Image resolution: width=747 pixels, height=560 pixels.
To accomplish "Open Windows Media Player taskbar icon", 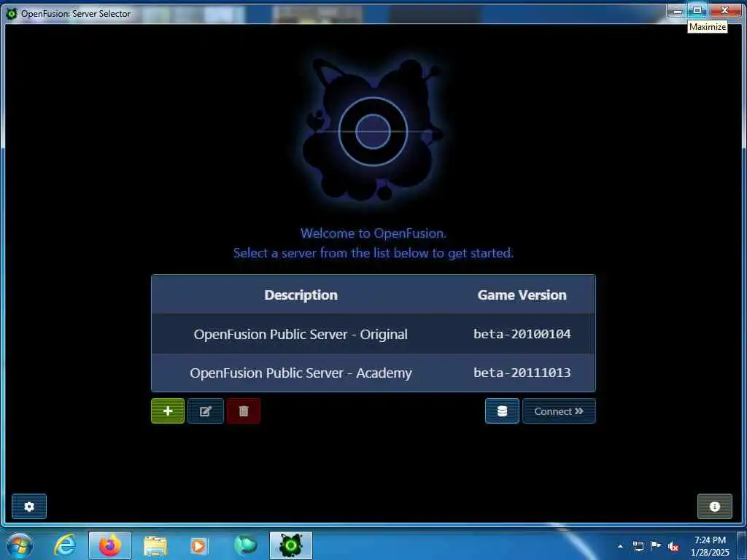I will pos(198,545).
